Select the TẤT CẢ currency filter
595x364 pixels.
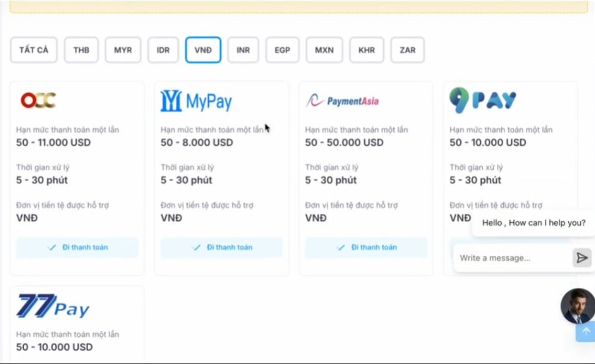coord(34,50)
